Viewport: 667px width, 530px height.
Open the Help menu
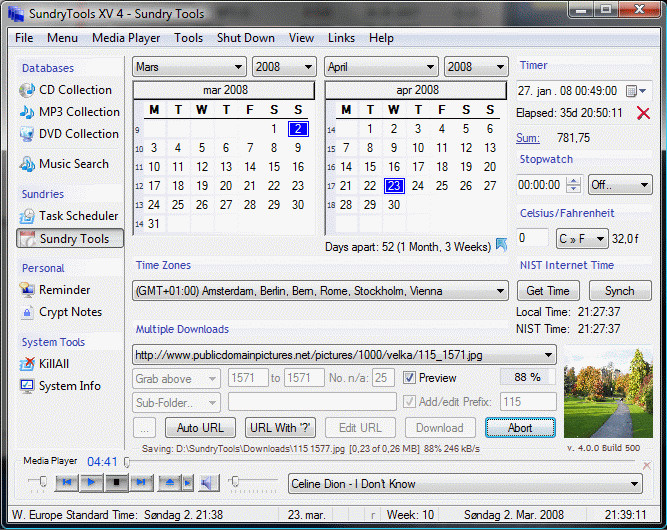[381, 38]
